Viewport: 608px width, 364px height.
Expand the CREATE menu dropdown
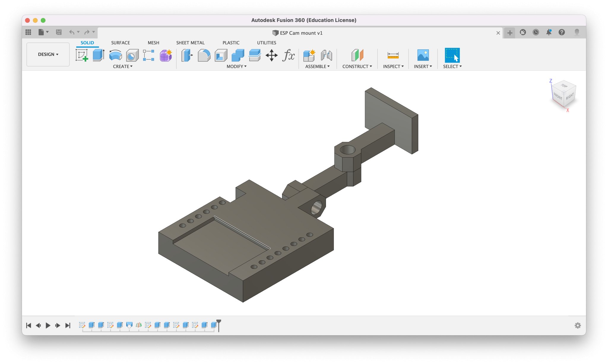tap(123, 67)
